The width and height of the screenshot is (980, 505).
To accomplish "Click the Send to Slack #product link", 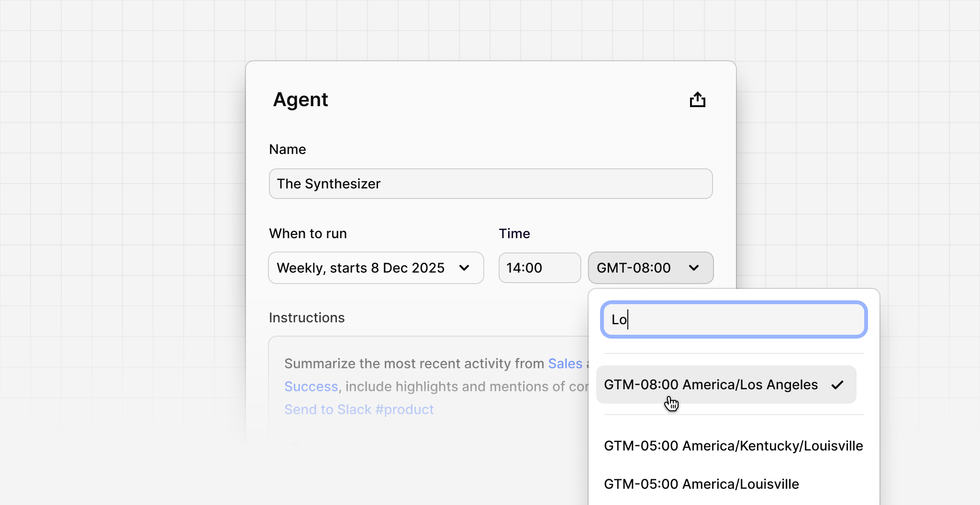I will (x=358, y=409).
